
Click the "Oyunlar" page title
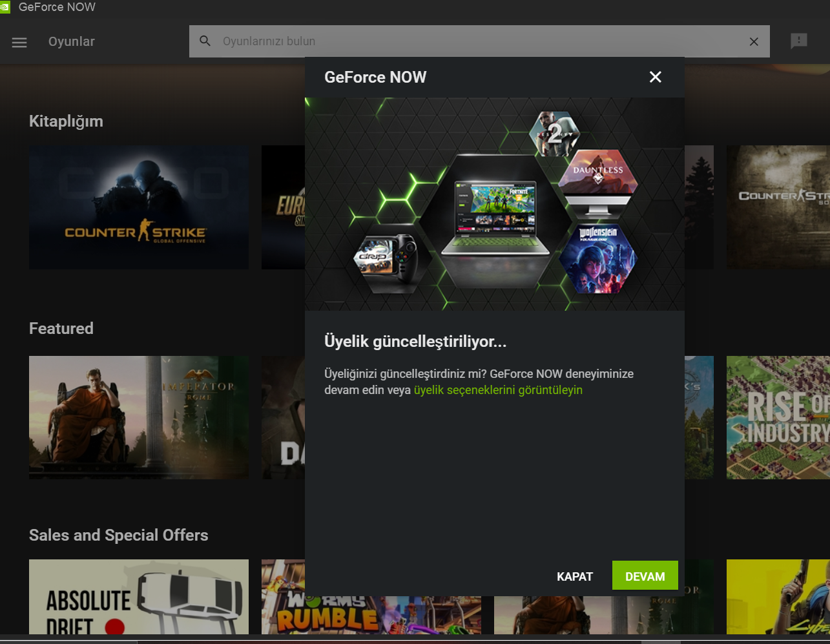(72, 41)
